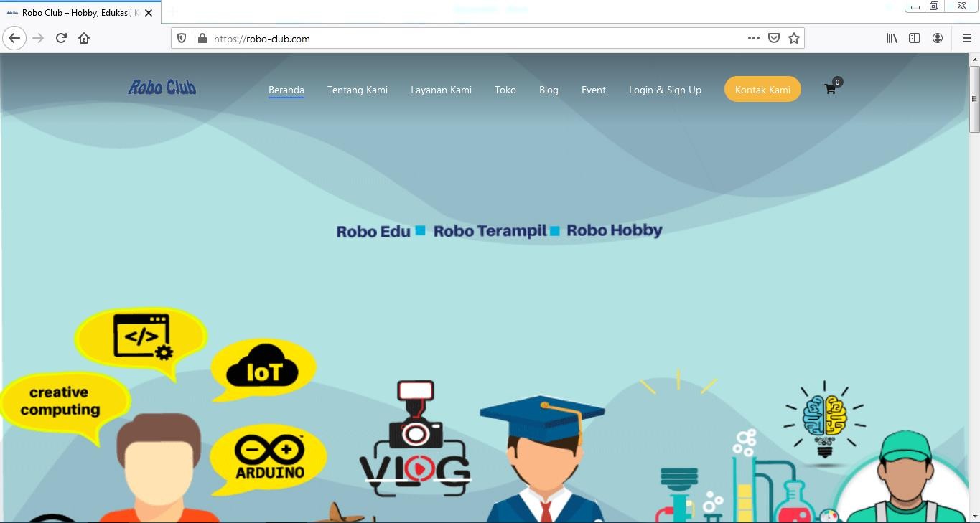Open Tentang Kami page
The image size is (980, 523).
(x=358, y=90)
